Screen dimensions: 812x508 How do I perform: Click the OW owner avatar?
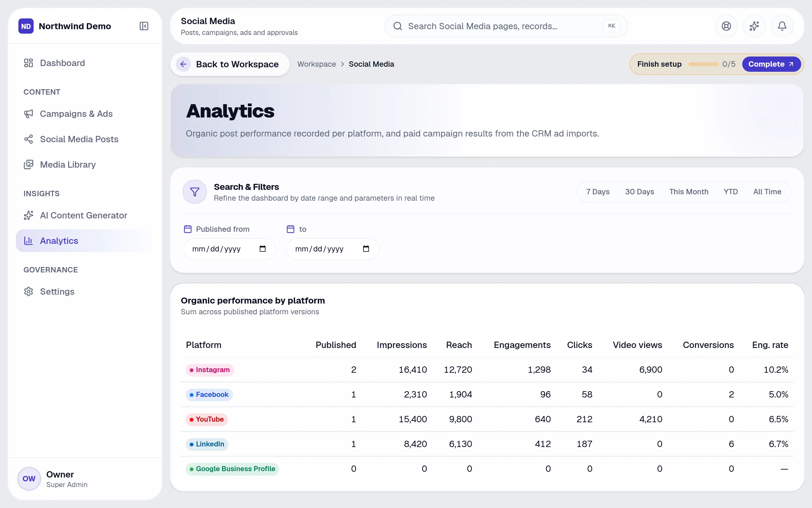point(29,478)
